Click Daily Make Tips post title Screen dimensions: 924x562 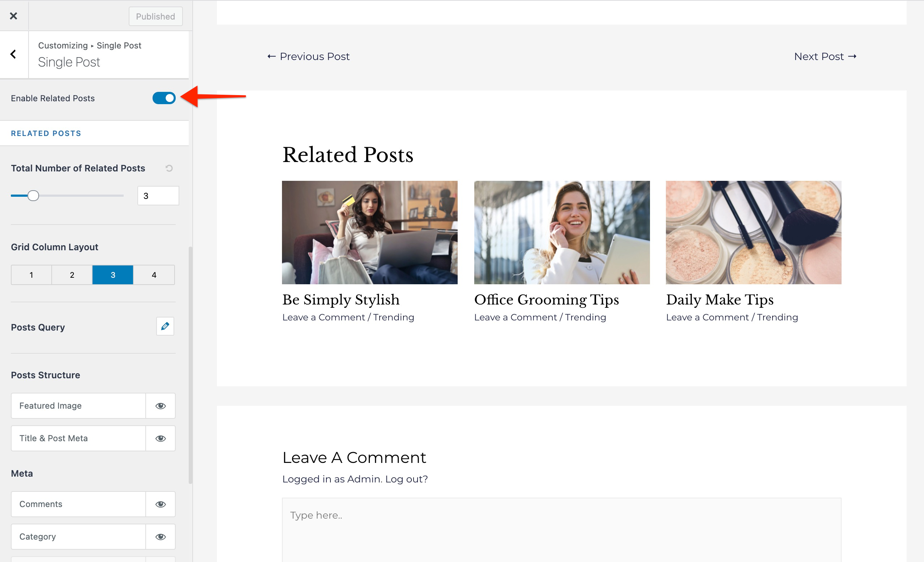(x=720, y=299)
